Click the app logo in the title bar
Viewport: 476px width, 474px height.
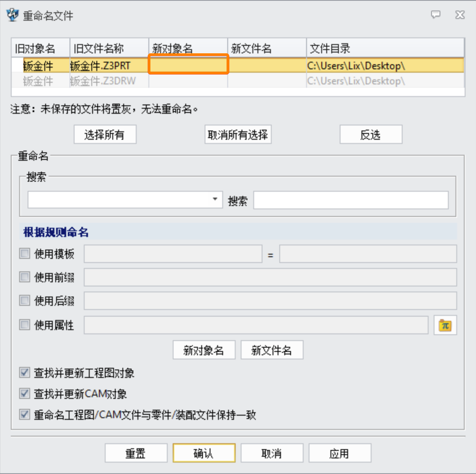12,15
